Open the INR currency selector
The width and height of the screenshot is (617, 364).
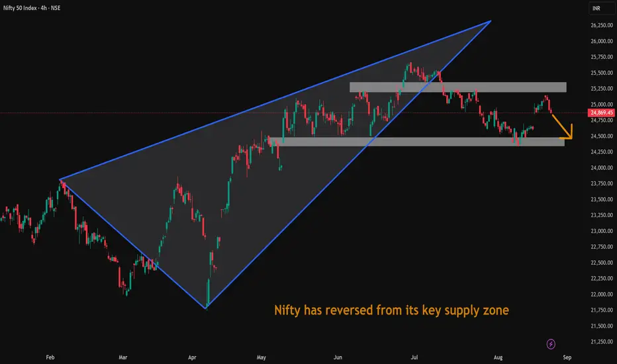(x=602, y=8)
